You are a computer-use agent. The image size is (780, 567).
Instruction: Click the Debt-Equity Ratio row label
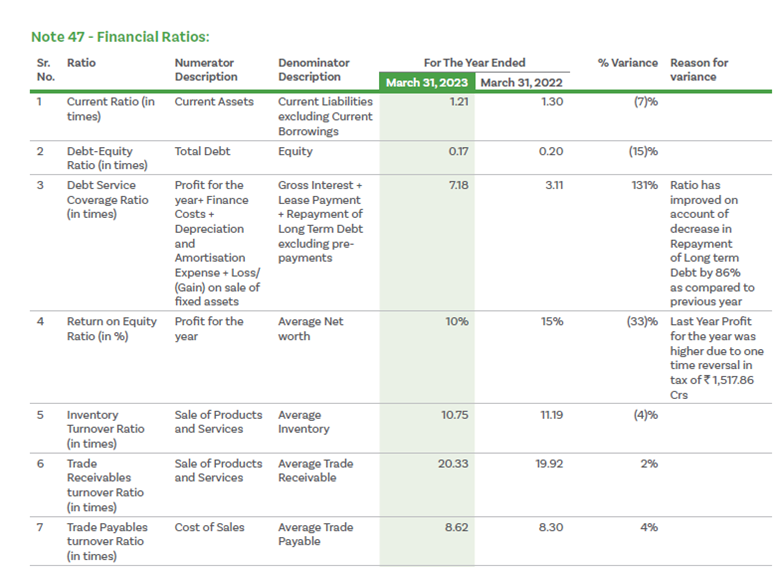[107, 158]
